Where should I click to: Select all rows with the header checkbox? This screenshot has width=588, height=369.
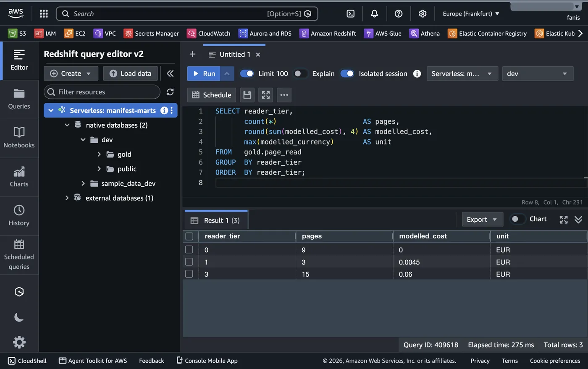point(189,236)
